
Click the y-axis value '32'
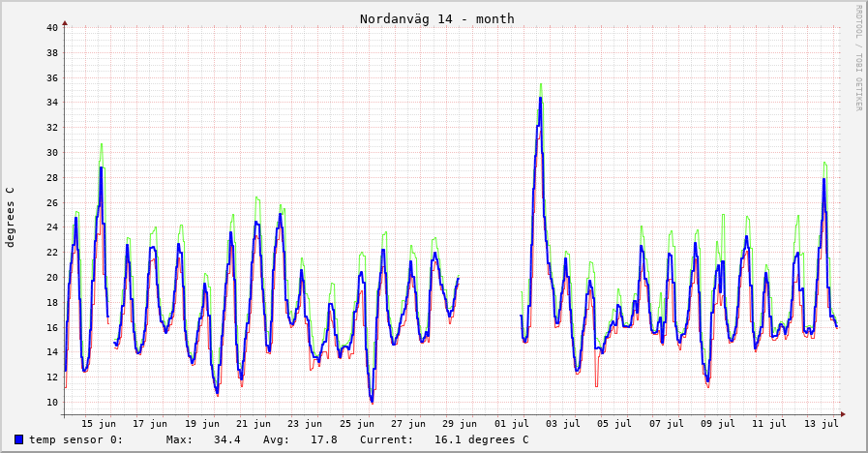click(52, 128)
